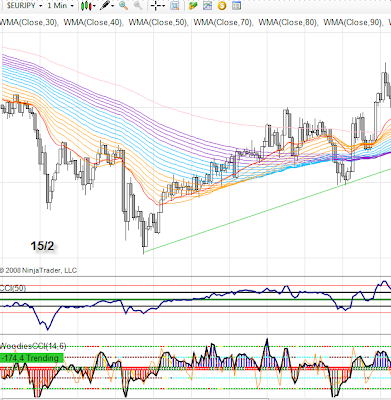
Task: Click the candlestick chart style icon
Action: click(x=86, y=6)
